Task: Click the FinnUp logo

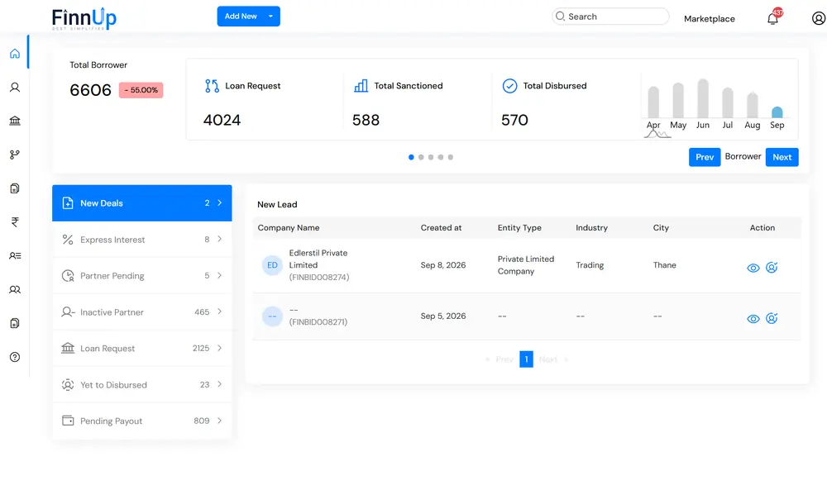Action: click(84, 19)
